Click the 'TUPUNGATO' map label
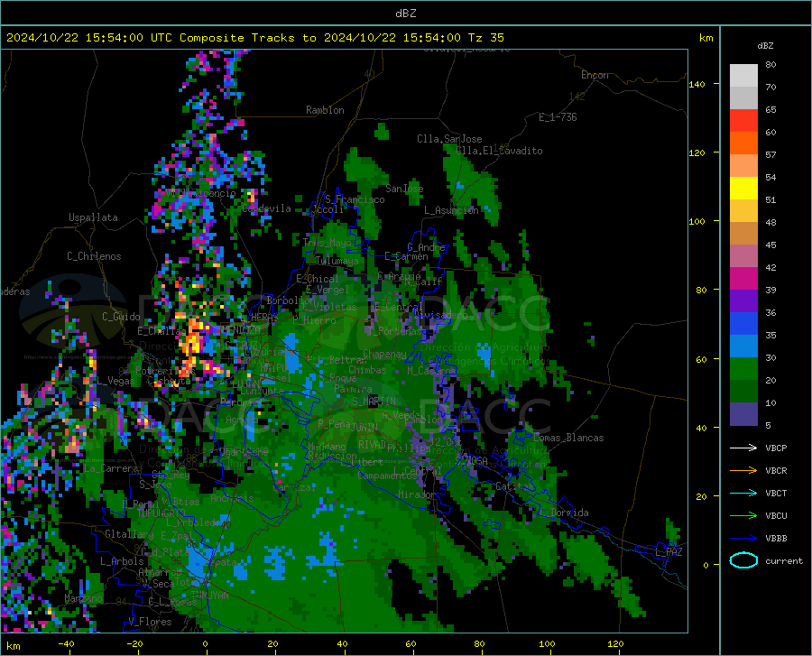This screenshot has width=812, height=656. pyautogui.click(x=161, y=513)
